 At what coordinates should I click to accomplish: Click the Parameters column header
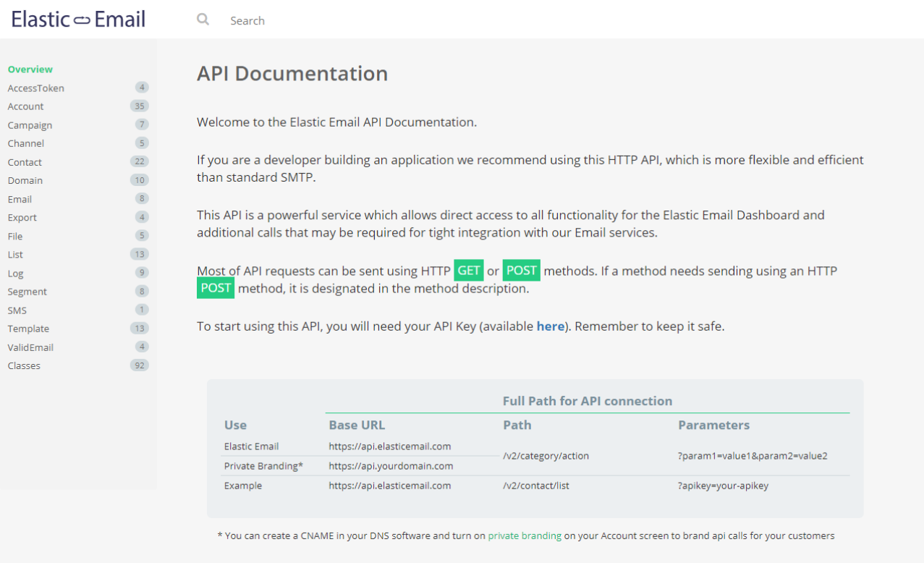coord(713,425)
